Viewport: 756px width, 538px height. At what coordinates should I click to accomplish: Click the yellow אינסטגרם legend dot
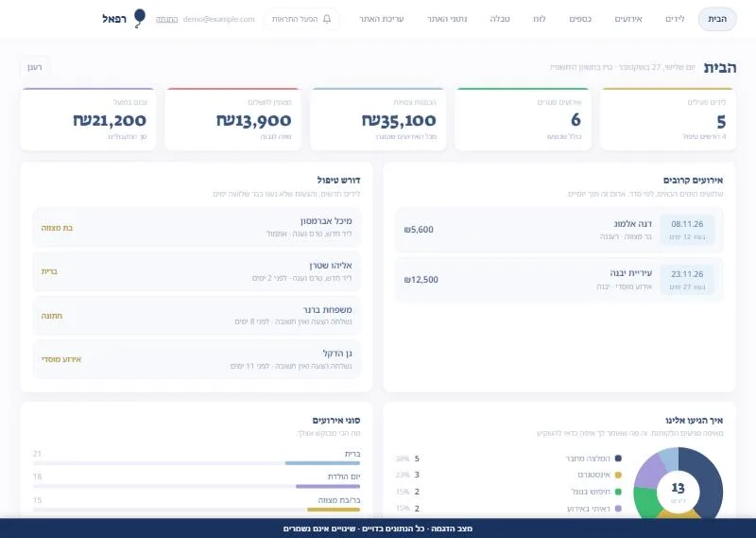pos(618,475)
